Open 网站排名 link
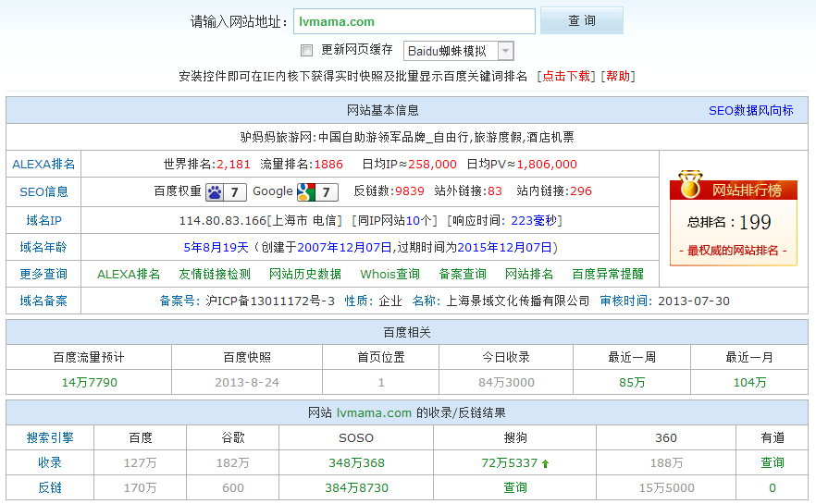The width and height of the screenshot is (816, 504). point(529,274)
